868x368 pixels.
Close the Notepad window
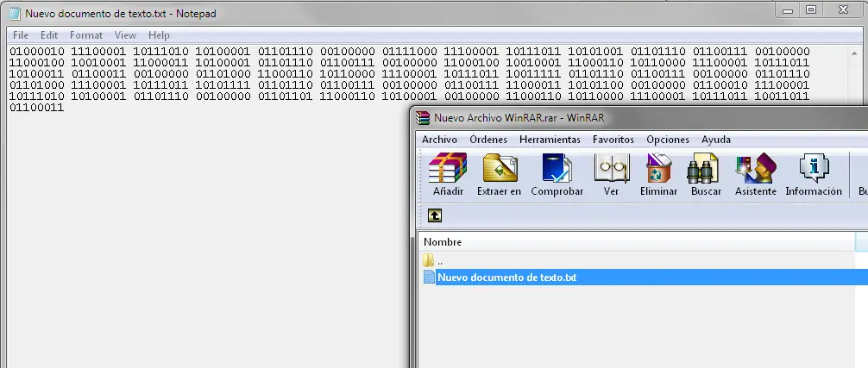coord(845,10)
